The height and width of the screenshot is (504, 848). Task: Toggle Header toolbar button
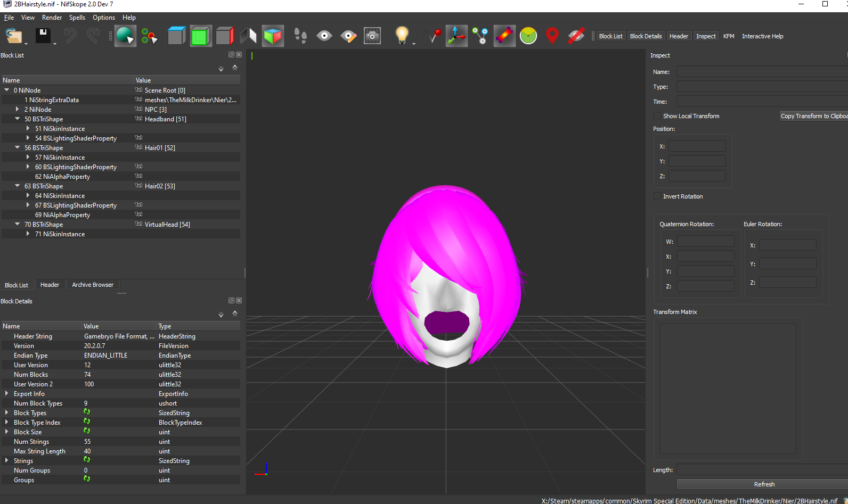679,36
